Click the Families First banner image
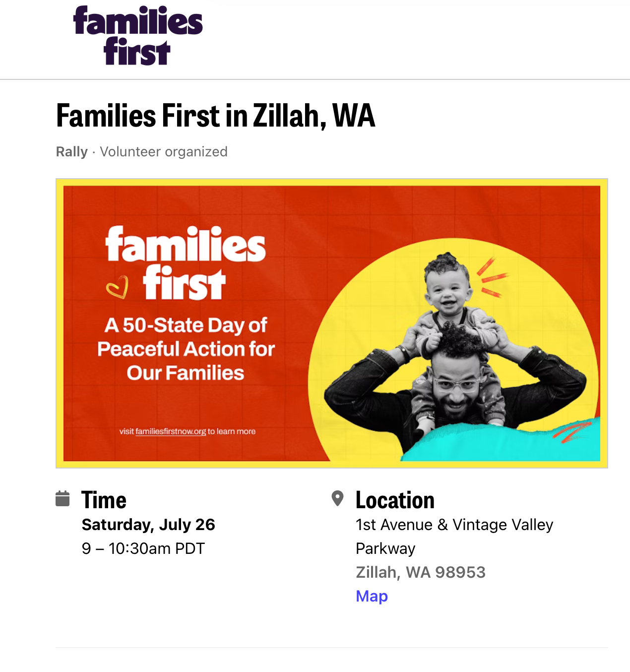Viewport: 630px width, 672px height. coord(332,323)
